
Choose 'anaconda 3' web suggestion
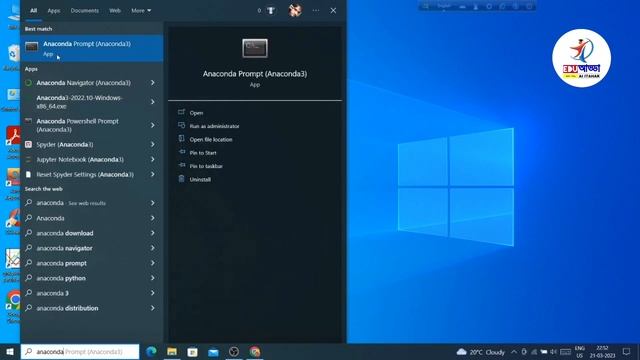point(84,293)
